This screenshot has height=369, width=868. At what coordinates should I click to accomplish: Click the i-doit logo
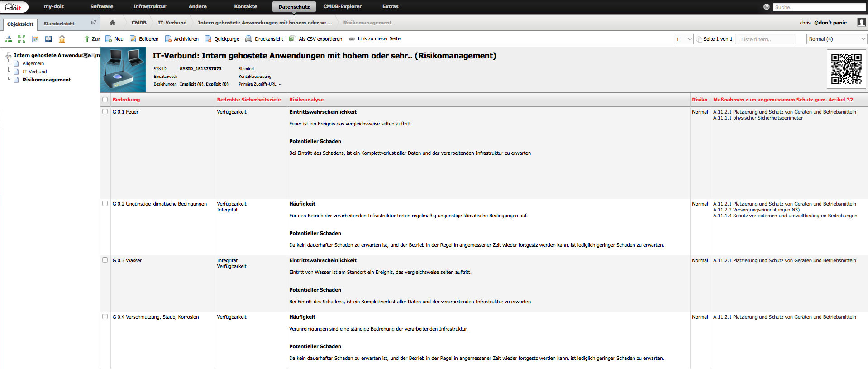14,7
